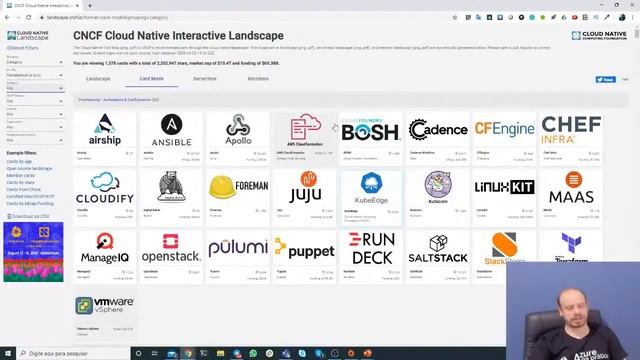Go back with the browser back arrow
640x360 pixels.
click(7, 18)
